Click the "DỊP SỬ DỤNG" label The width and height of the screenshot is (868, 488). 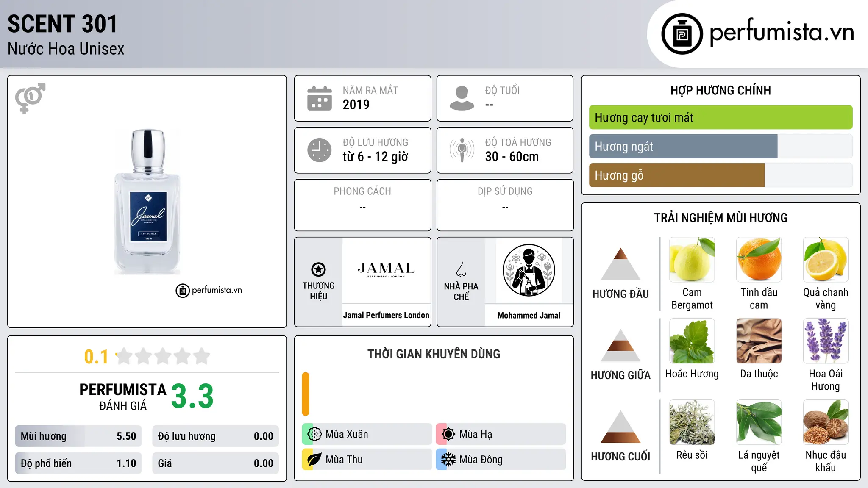[505, 191]
